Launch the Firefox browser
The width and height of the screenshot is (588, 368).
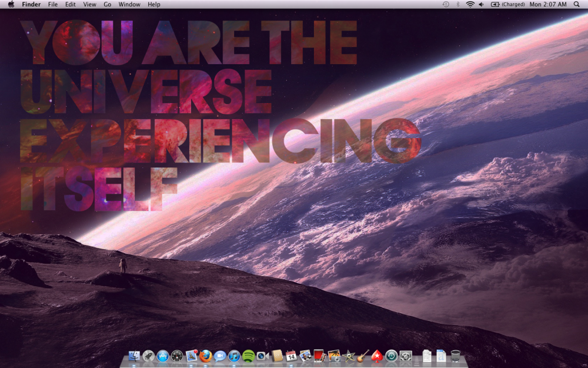click(x=205, y=356)
